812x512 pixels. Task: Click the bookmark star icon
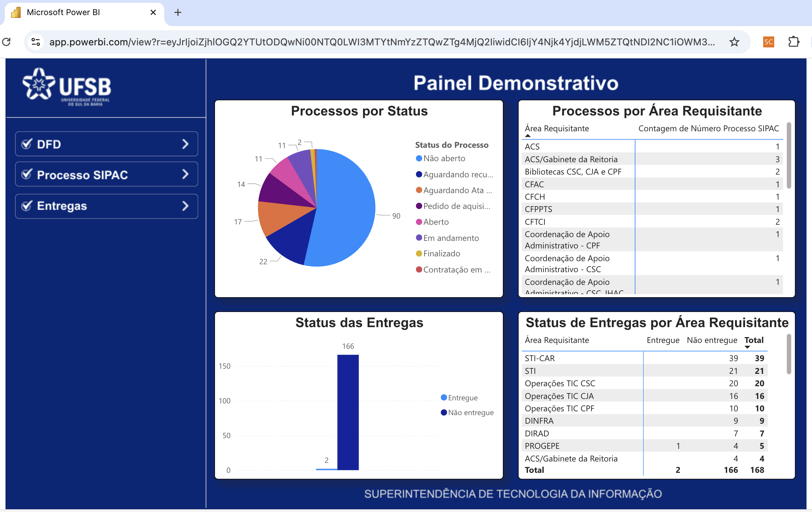(734, 42)
